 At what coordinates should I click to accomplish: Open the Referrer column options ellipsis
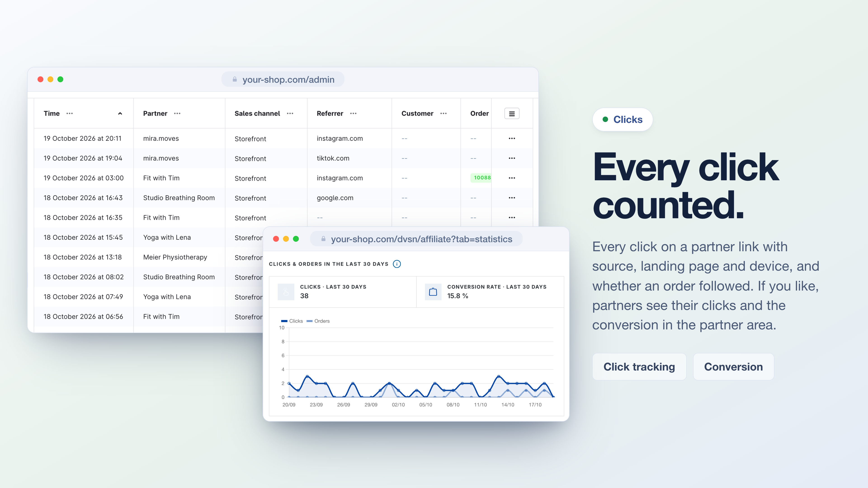pos(353,113)
